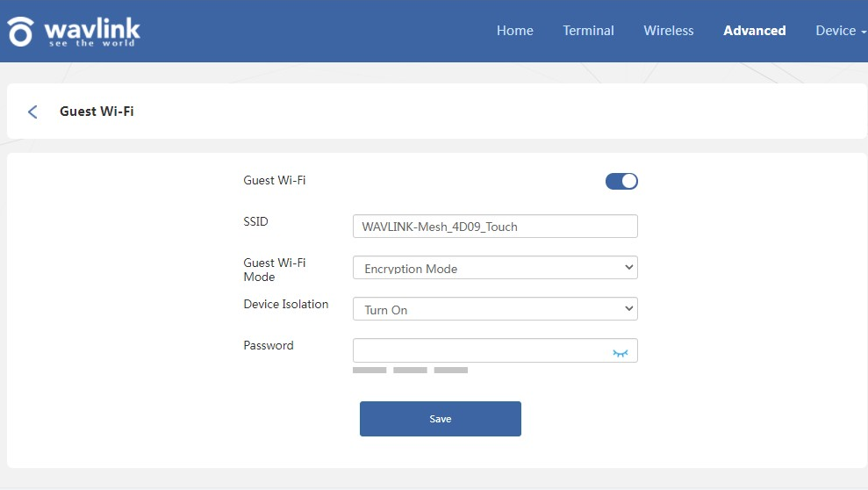Disable the Guest Wi-Fi switch
Image resolution: width=868 pixels, height=490 pixels.
[x=621, y=181]
